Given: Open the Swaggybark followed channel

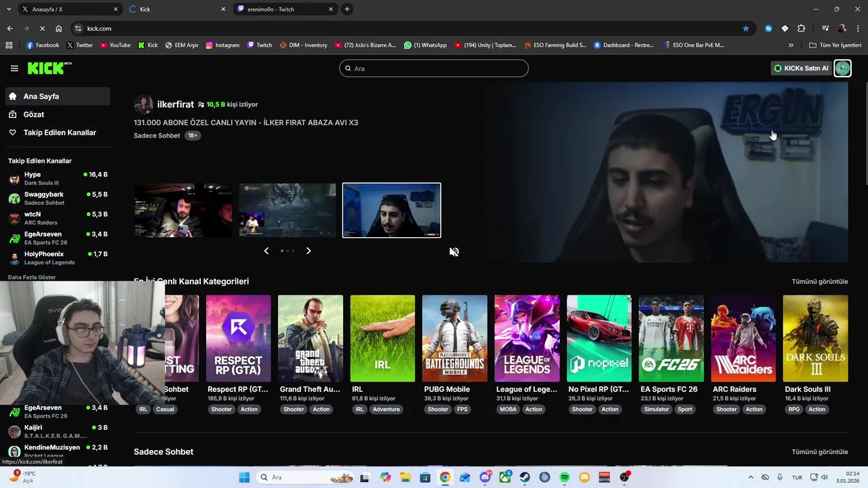Looking at the screenshot, I should [58, 199].
